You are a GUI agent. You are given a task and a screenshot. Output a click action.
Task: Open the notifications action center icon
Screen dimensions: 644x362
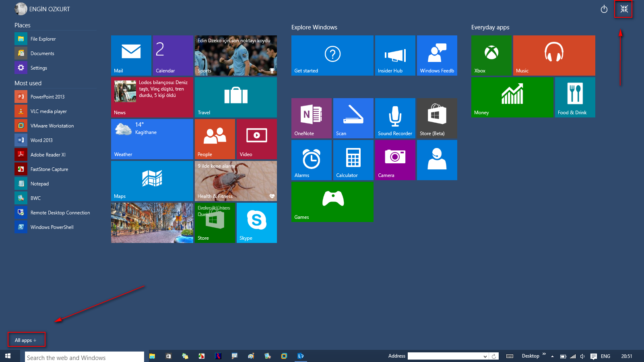tap(593, 356)
